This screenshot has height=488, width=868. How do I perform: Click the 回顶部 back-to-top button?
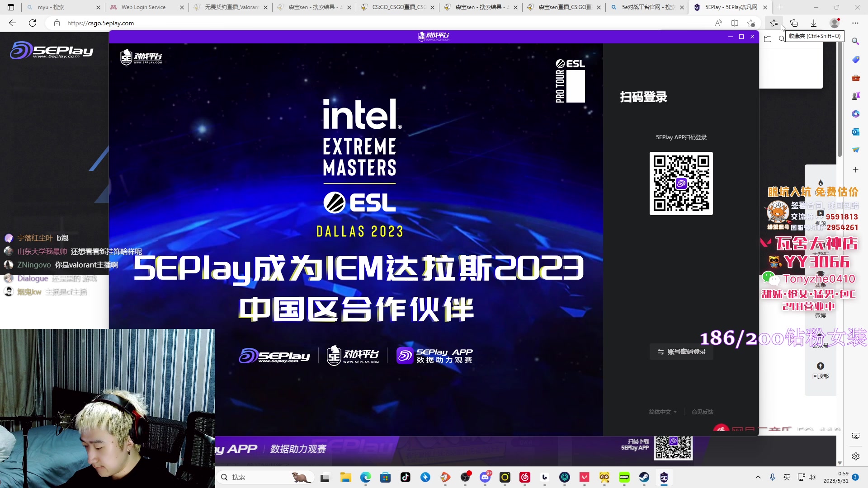pyautogui.click(x=821, y=370)
